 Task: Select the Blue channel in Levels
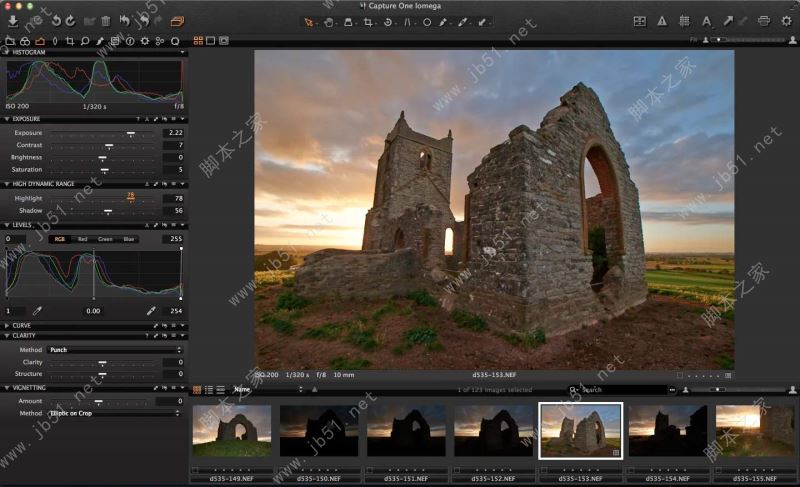tap(129, 239)
